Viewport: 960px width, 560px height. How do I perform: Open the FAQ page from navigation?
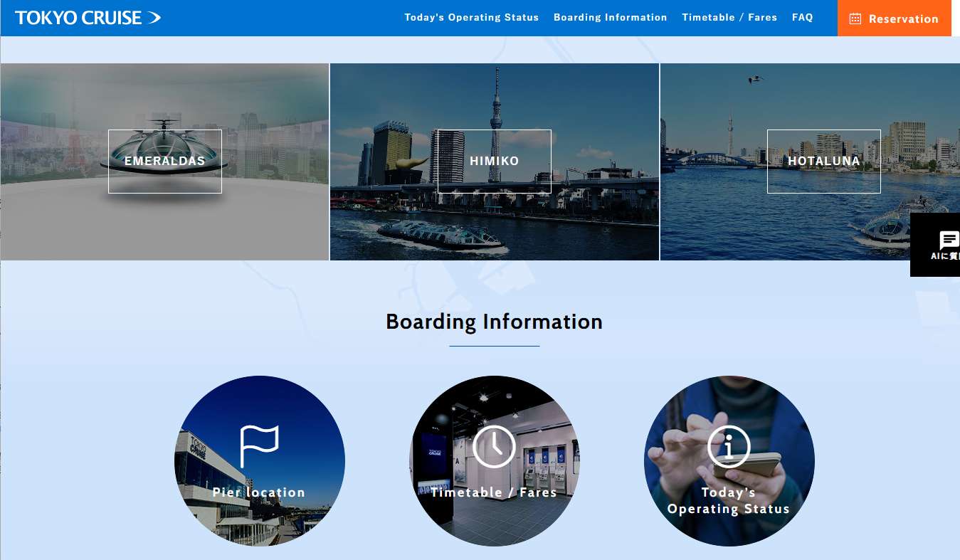tap(802, 18)
